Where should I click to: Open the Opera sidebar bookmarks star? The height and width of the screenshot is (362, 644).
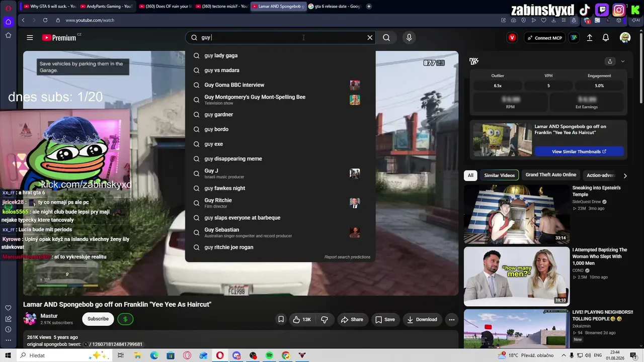tap(8, 35)
